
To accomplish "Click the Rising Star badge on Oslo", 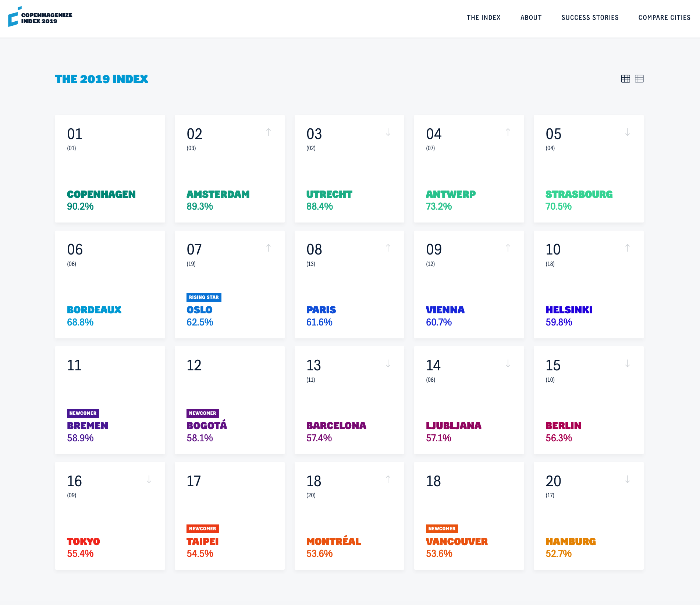I will pyautogui.click(x=204, y=297).
